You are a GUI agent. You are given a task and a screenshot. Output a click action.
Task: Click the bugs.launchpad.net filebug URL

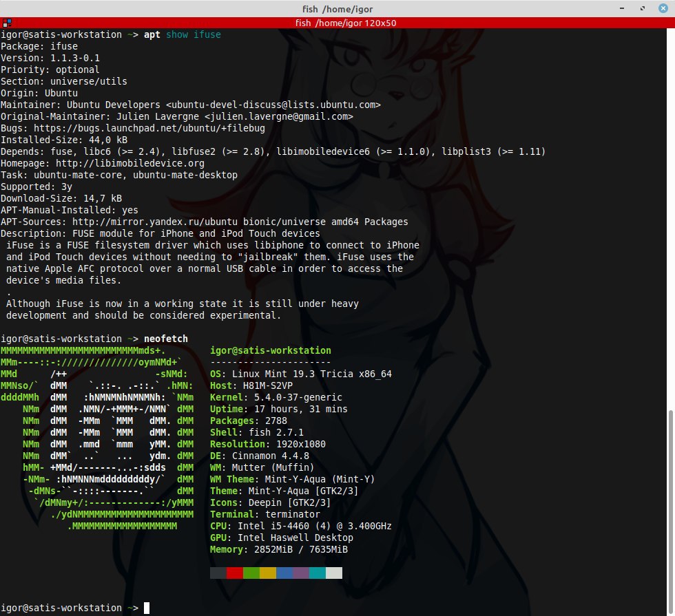(149, 128)
